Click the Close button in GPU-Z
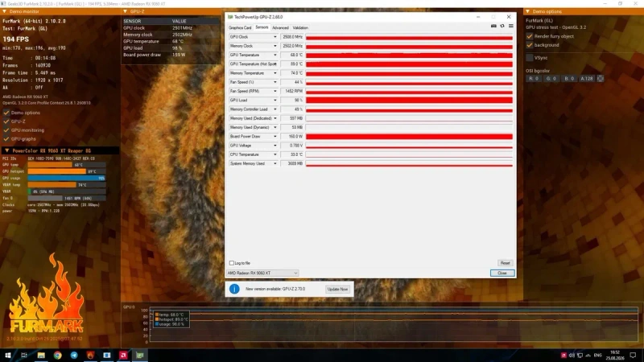The image size is (644, 362). click(502, 273)
